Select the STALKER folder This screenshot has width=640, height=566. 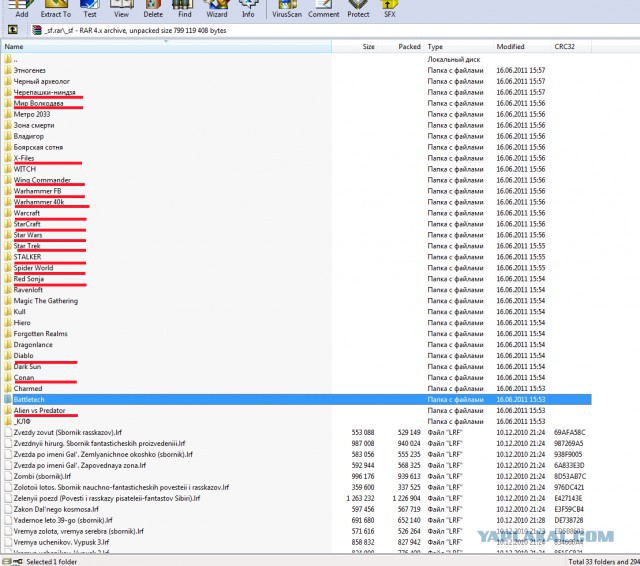[297, 257]
